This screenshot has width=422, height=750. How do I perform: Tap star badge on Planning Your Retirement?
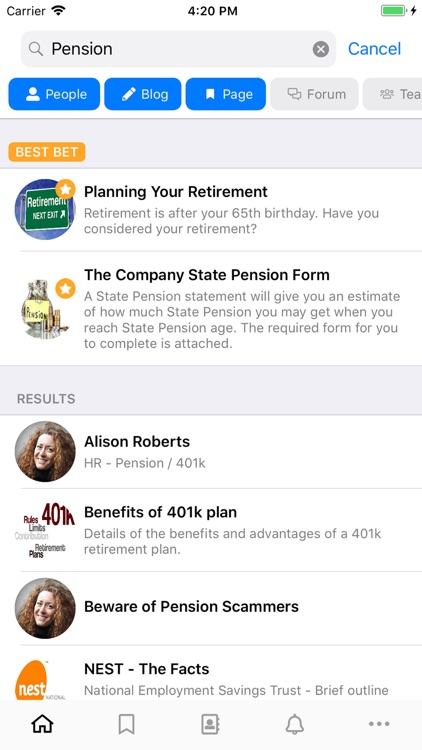tap(66, 189)
